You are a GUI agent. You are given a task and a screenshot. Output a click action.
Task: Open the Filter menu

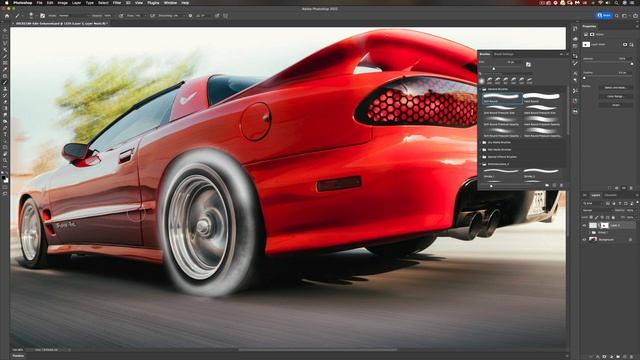[117, 3]
